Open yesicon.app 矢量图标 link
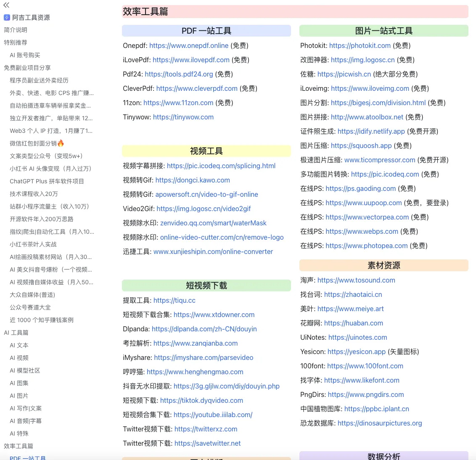Screen dimensions: 476x460 [357, 351]
